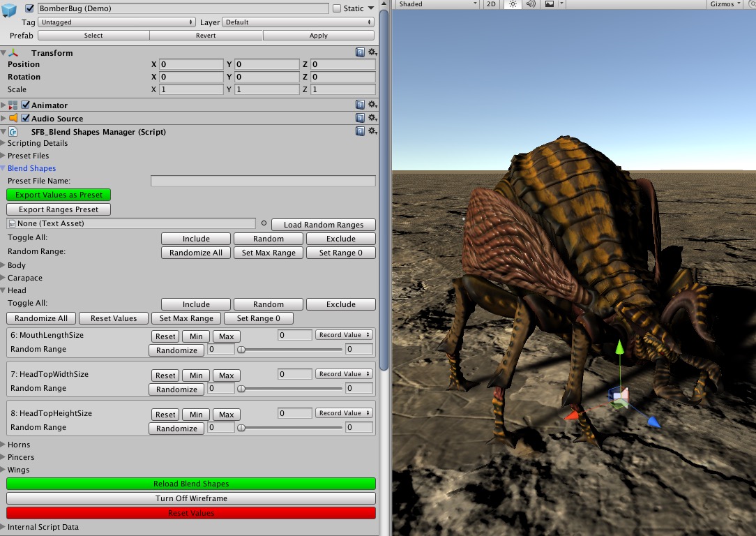Viewport: 756px width, 536px height.
Task: Click the blue cube GameObject icon
Action: pos(9,10)
